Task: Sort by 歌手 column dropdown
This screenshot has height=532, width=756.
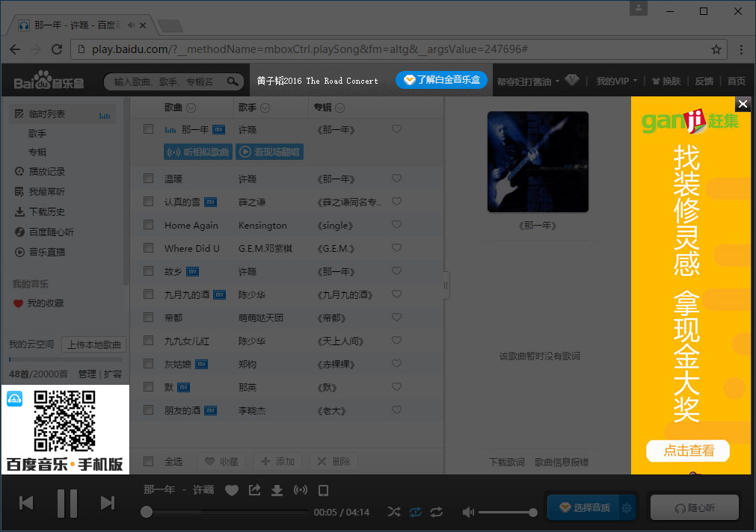Action: click(x=265, y=108)
